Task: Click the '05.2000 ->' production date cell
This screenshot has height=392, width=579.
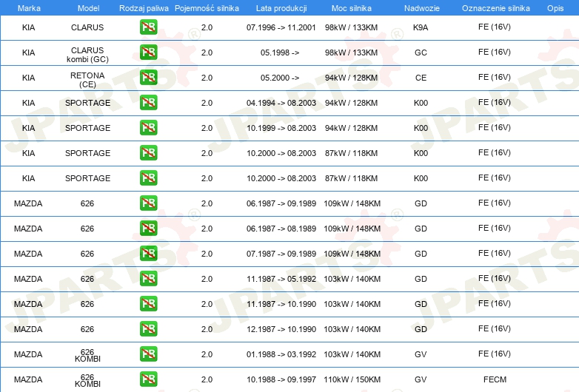Action: point(280,78)
